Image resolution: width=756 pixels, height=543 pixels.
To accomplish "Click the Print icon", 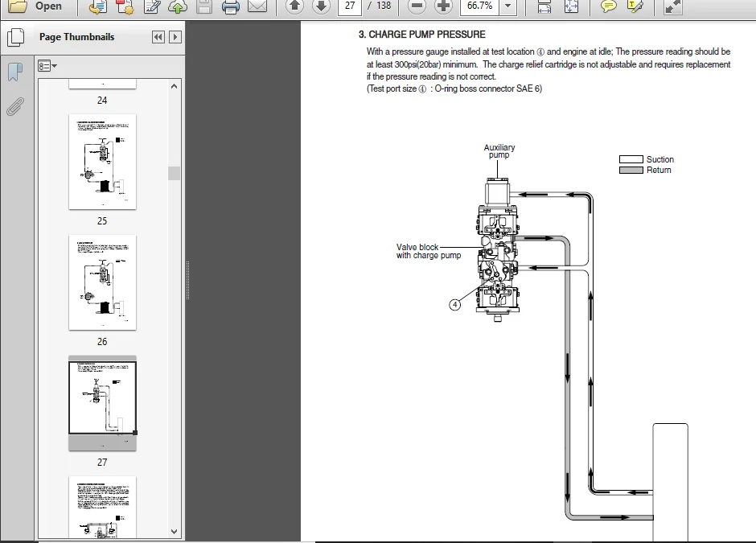I will tap(231, 6).
